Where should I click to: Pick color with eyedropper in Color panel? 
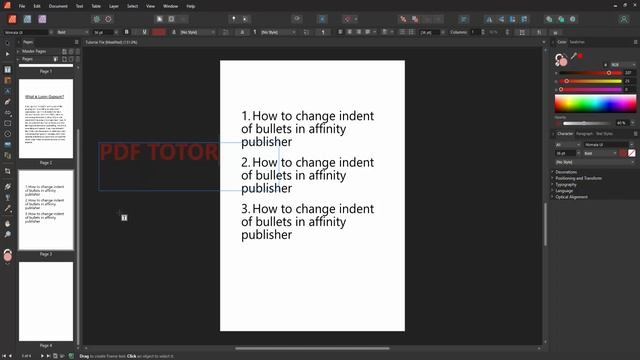[573, 56]
